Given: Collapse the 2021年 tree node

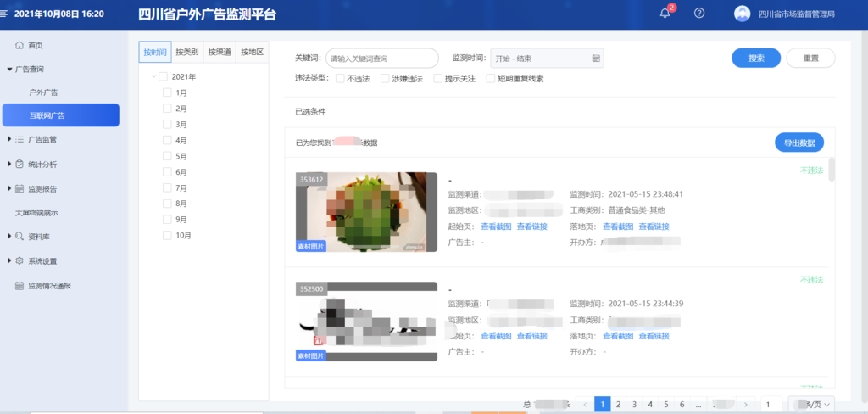Looking at the screenshot, I should pos(153,76).
